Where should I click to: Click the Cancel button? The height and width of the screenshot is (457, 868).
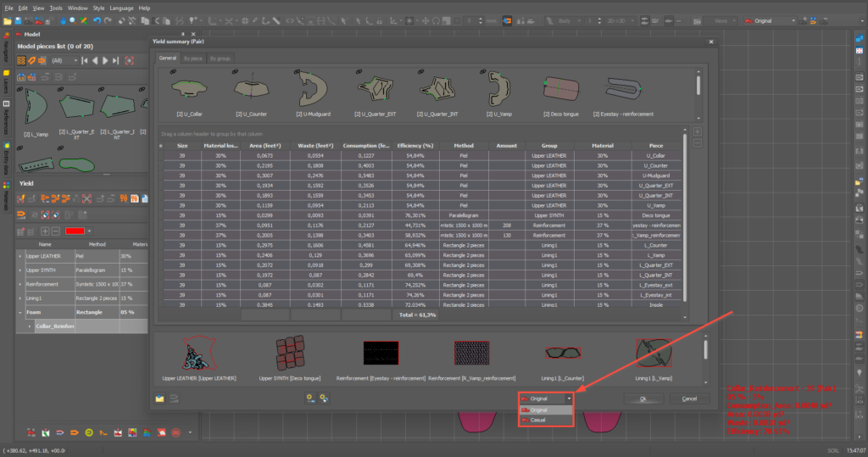[689, 398]
